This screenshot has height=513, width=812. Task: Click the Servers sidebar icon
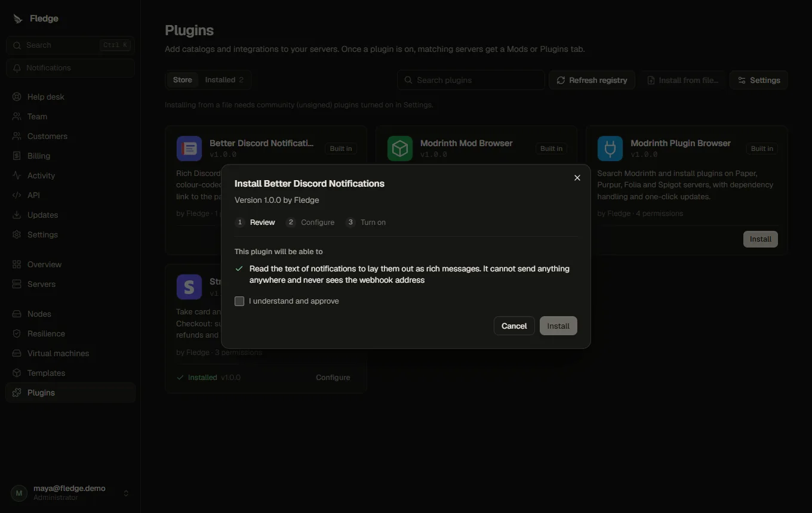coord(17,284)
